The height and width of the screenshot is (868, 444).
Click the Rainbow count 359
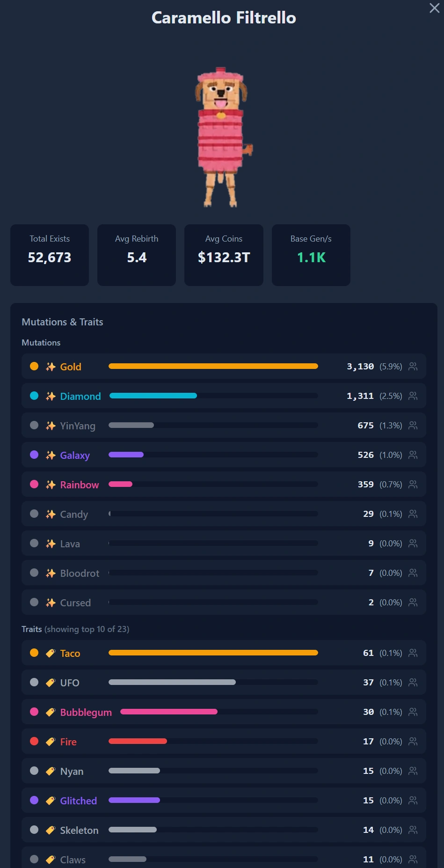pos(365,484)
